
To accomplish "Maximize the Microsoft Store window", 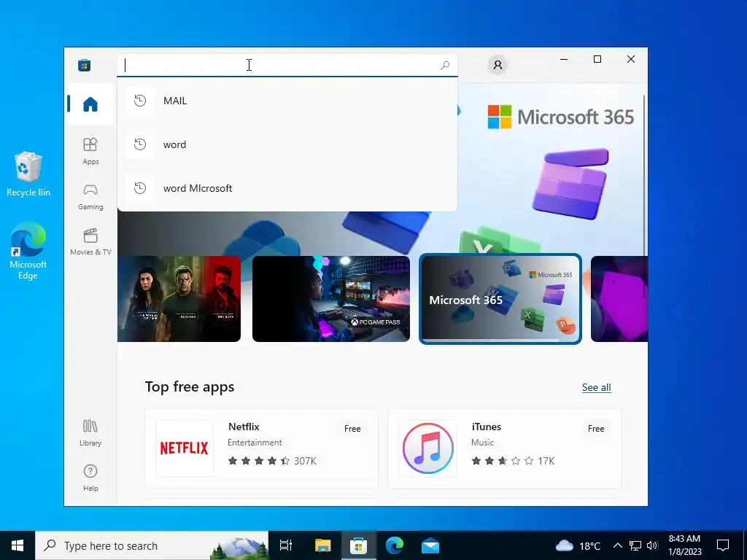I will tap(597, 59).
